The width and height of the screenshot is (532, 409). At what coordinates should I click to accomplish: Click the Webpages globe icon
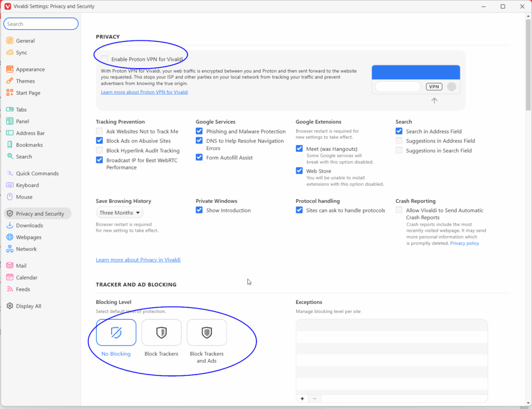coord(10,238)
